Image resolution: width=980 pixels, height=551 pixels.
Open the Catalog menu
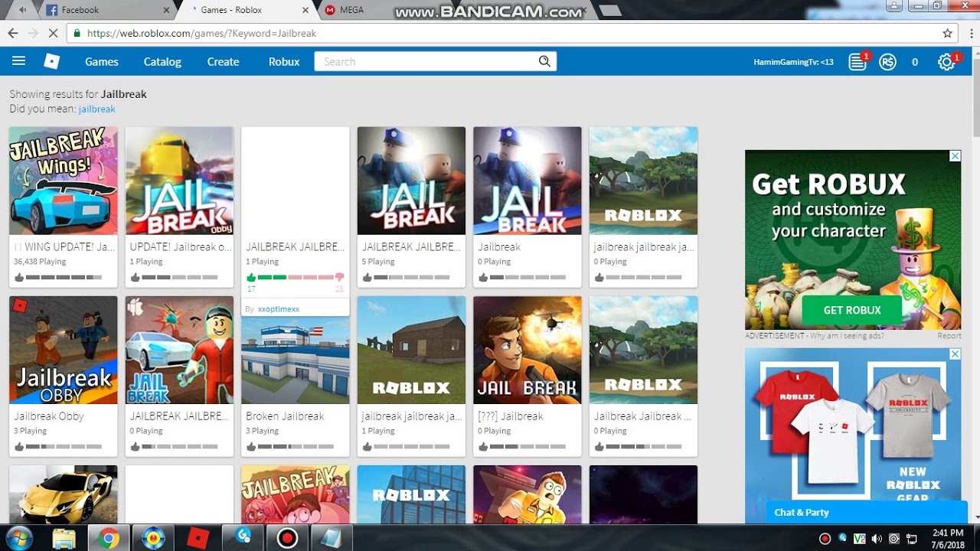[x=162, y=62]
